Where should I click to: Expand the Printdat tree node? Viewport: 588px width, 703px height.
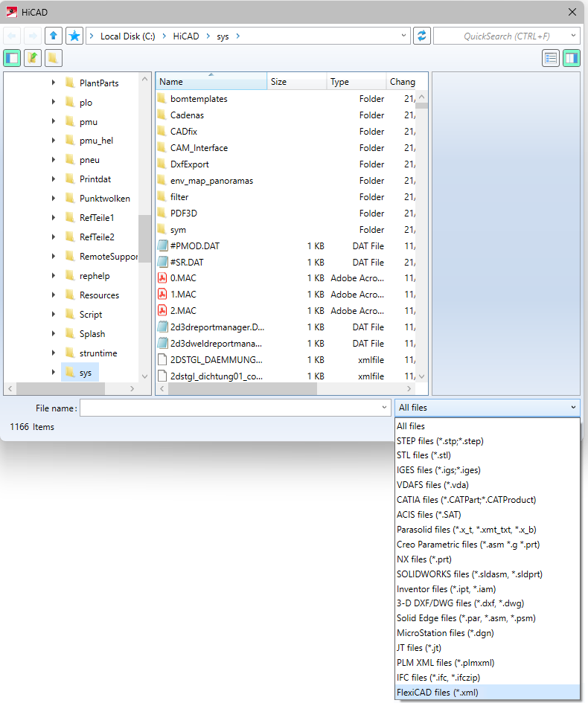click(x=54, y=179)
